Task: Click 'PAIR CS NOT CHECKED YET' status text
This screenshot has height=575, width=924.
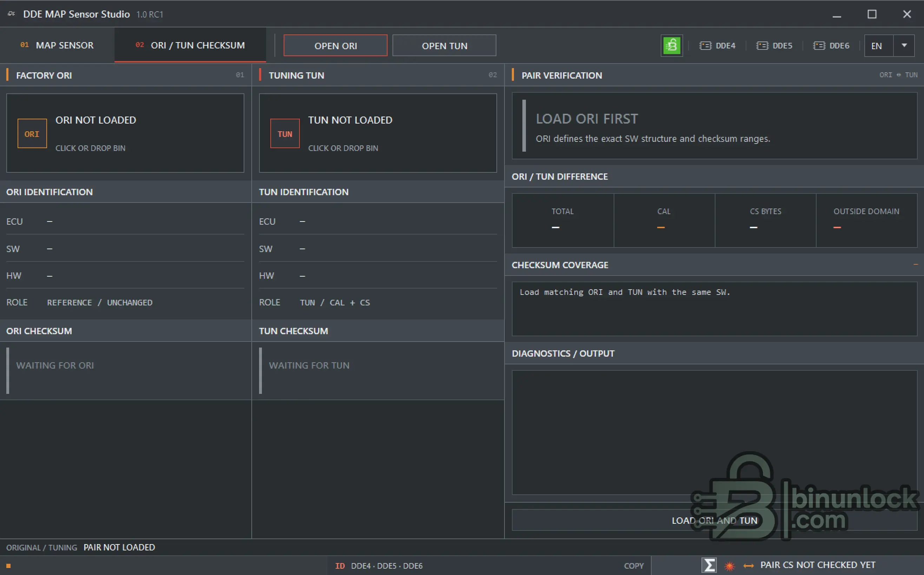Action: point(818,565)
